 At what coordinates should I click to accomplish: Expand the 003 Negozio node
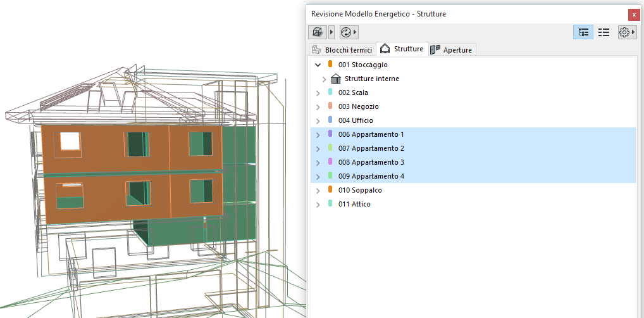click(x=318, y=107)
